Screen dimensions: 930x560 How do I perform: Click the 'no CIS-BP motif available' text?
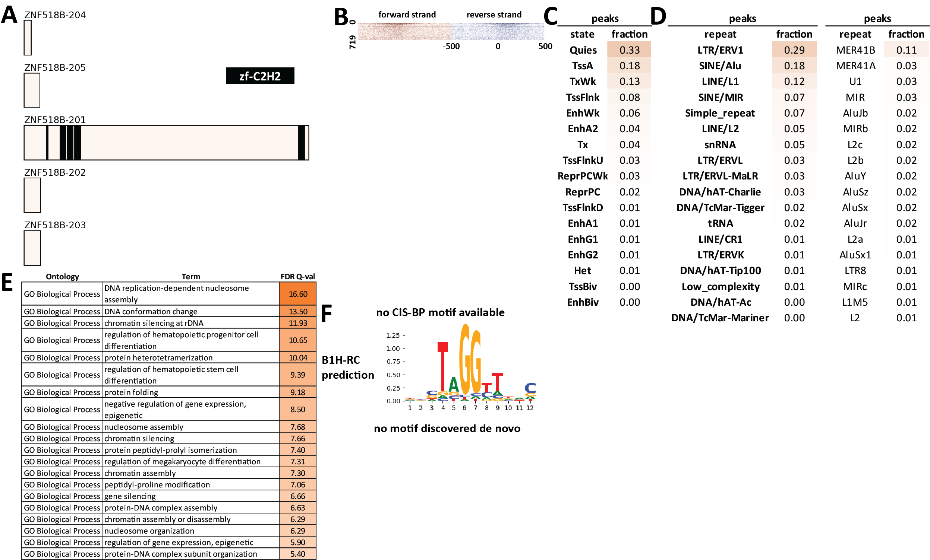click(440, 312)
